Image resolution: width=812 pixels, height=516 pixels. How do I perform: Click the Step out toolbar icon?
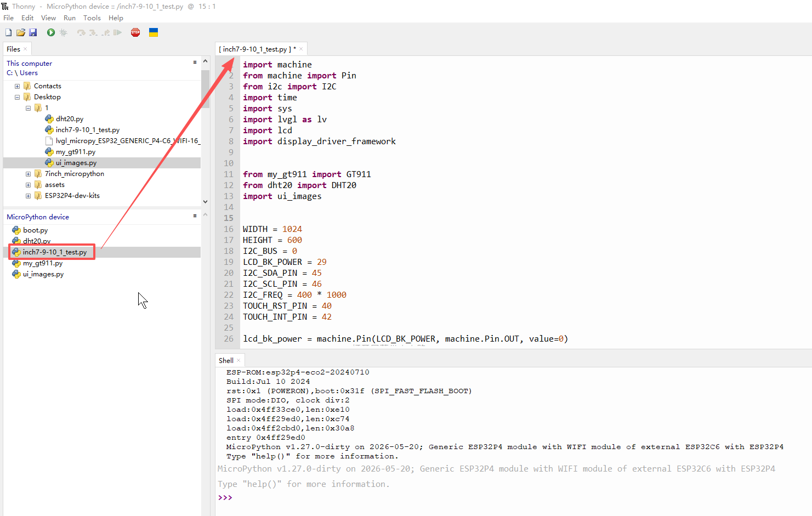(x=105, y=33)
